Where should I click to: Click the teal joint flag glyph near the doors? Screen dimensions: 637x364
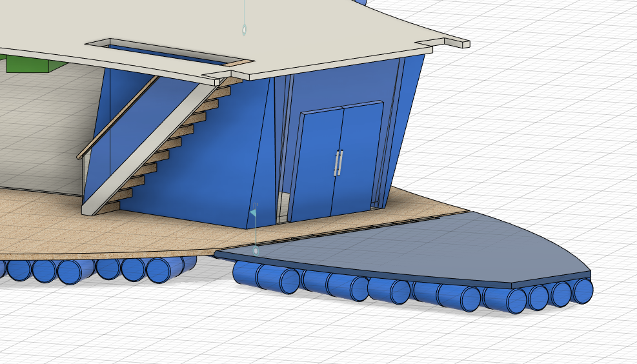tap(254, 210)
